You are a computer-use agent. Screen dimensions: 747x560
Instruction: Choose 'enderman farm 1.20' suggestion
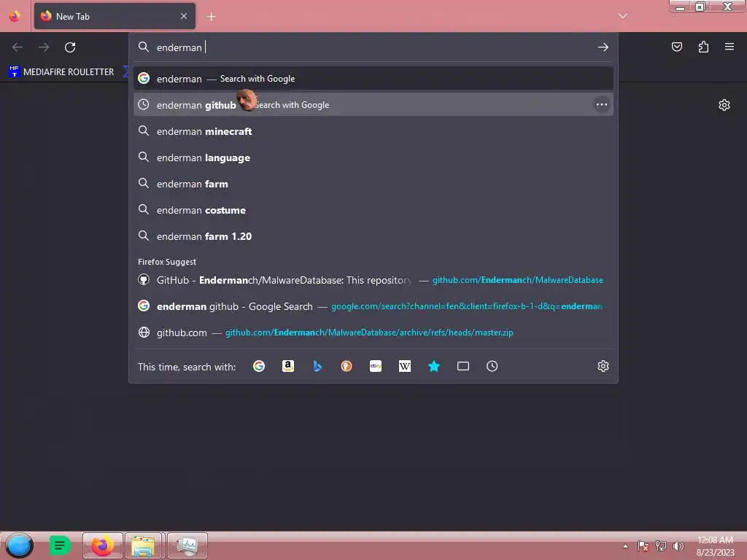[373, 236]
